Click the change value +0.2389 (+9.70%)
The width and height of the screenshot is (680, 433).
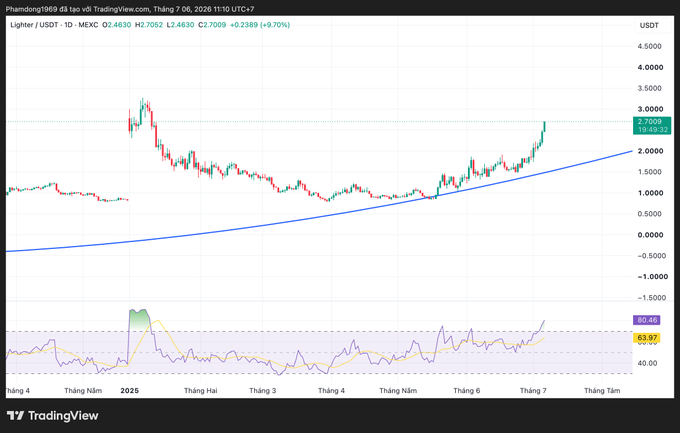point(260,25)
